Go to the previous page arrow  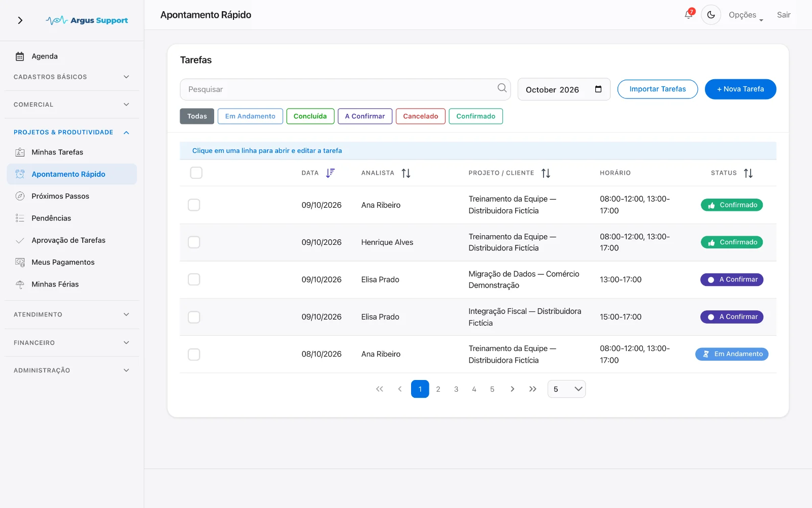pos(400,389)
